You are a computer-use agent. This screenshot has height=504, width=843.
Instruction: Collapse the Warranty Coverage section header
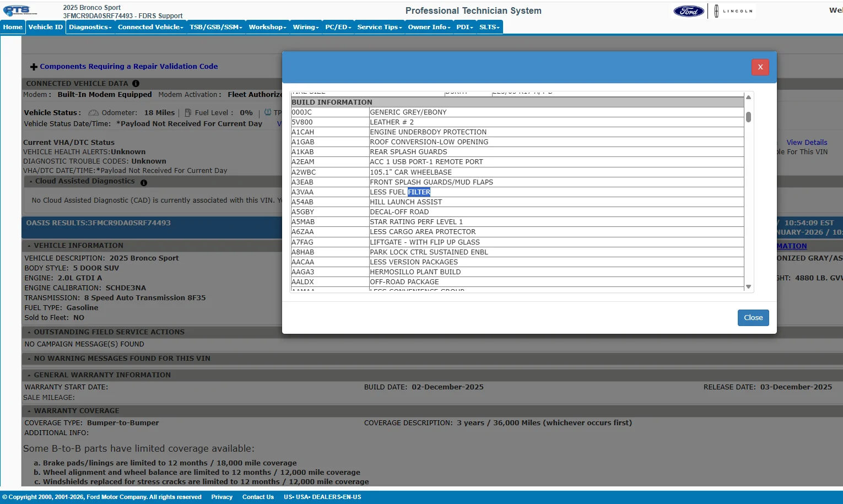pos(76,411)
